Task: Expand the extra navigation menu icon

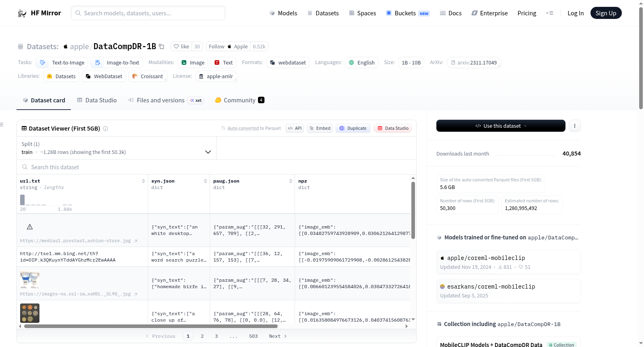Action: click(x=549, y=13)
